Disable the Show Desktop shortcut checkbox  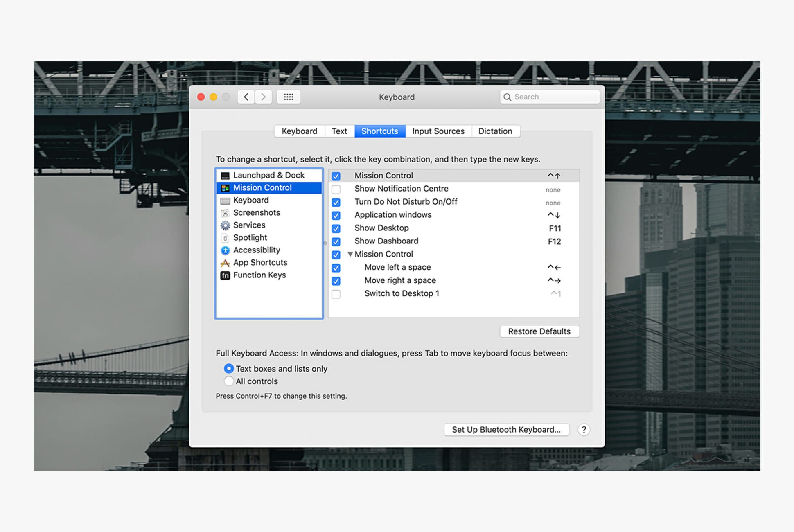point(336,228)
